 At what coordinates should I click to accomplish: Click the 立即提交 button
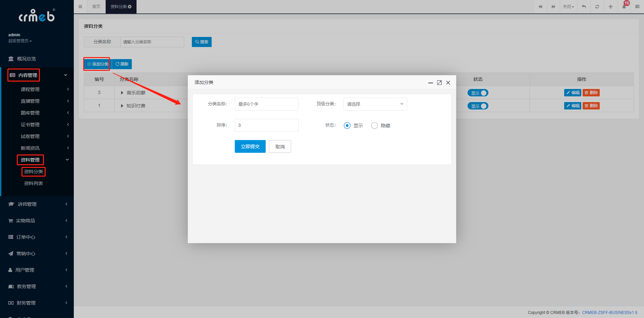[250, 146]
